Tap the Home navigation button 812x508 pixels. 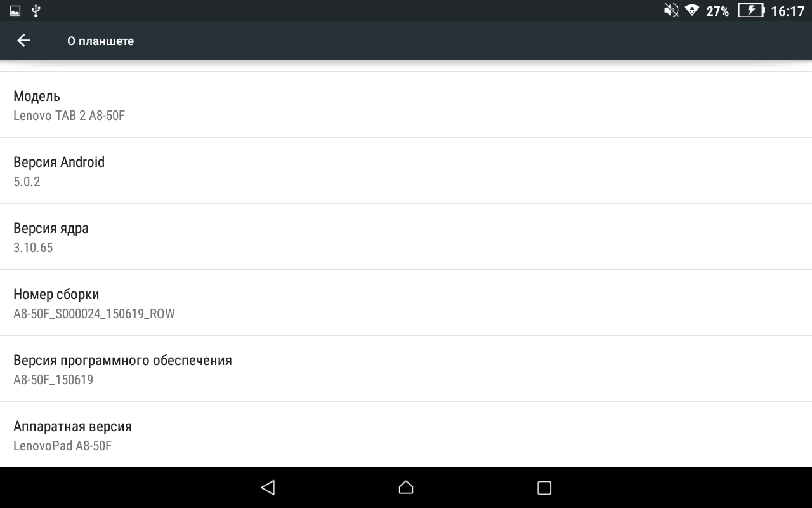[406, 488]
